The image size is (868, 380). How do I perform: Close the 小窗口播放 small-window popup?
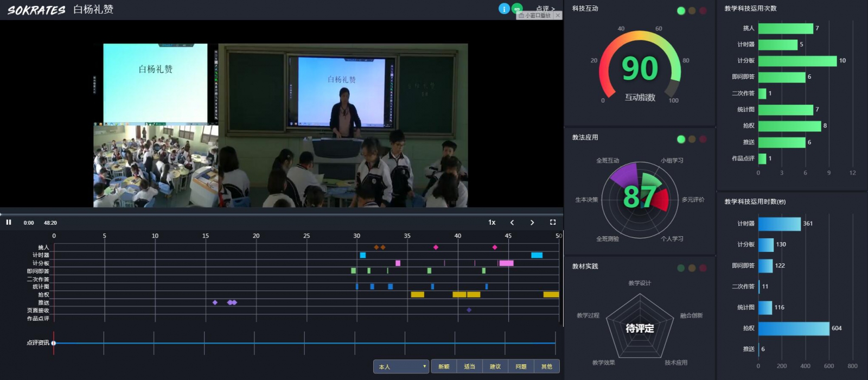point(558,16)
